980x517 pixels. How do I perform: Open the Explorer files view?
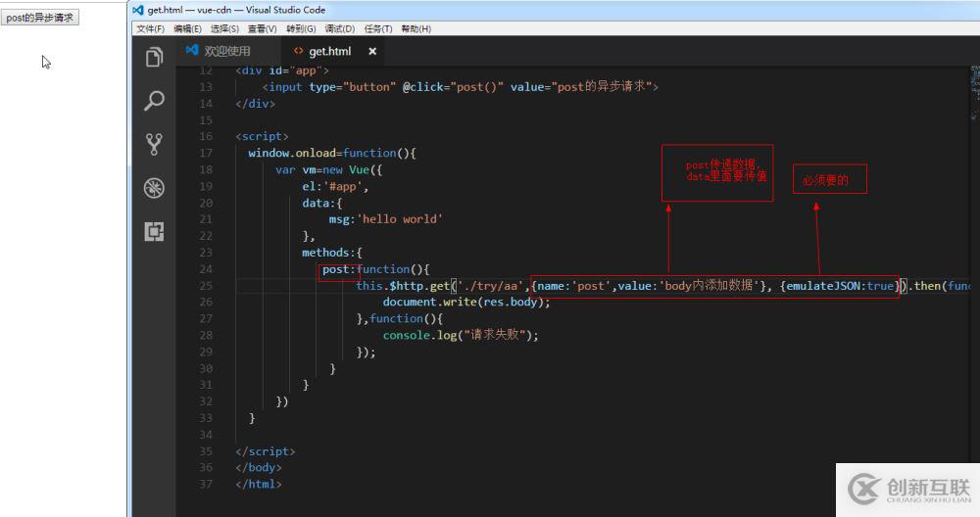[x=154, y=58]
